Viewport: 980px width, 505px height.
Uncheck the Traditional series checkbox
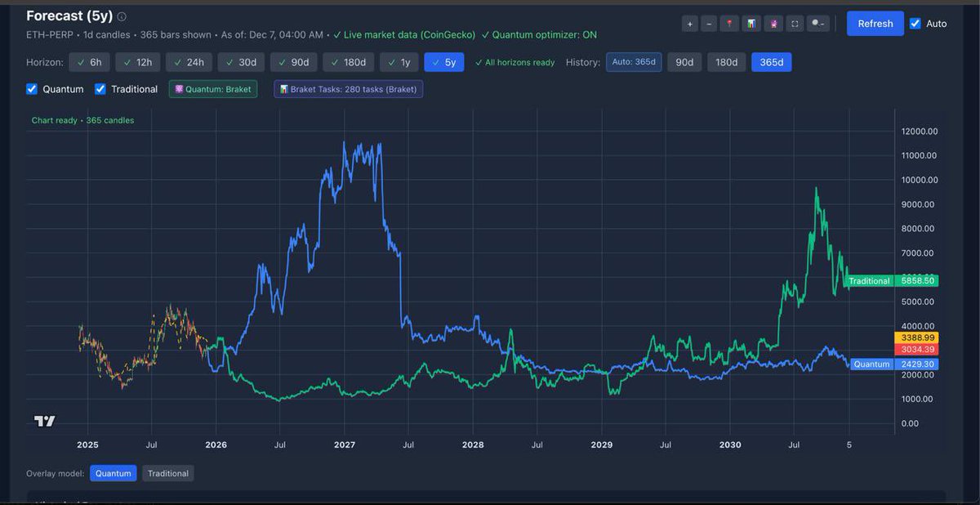point(100,89)
